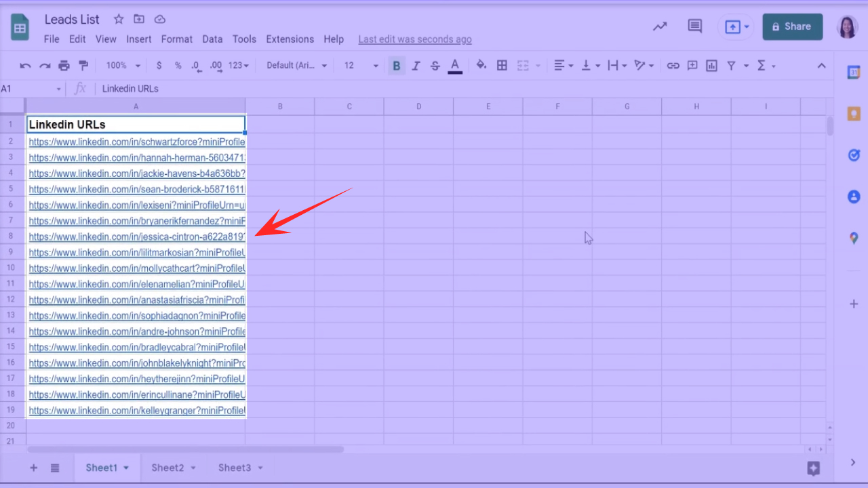Toggle italic formatting
Image resolution: width=868 pixels, height=488 pixels.
416,66
